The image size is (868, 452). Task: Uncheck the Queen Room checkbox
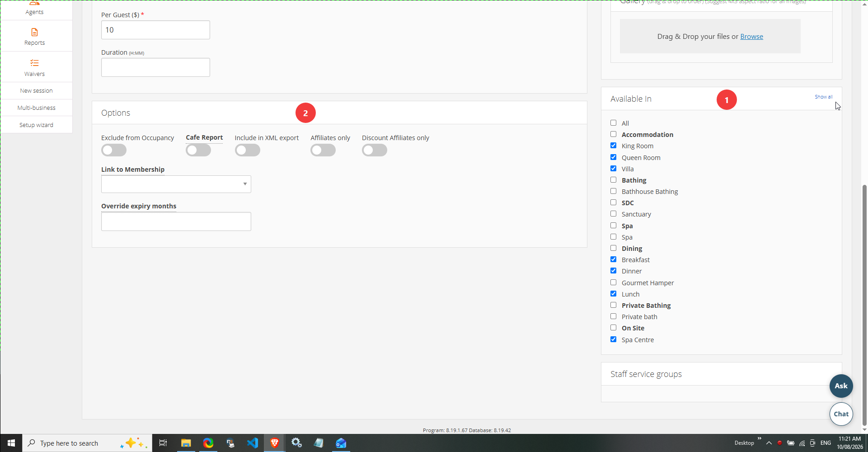pyautogui.click(x=613, y=157)
